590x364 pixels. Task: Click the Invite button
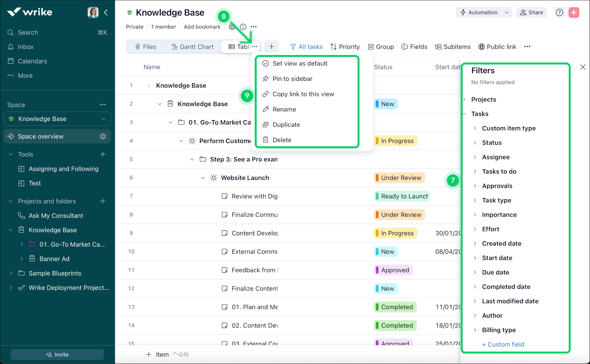[57, 355]
